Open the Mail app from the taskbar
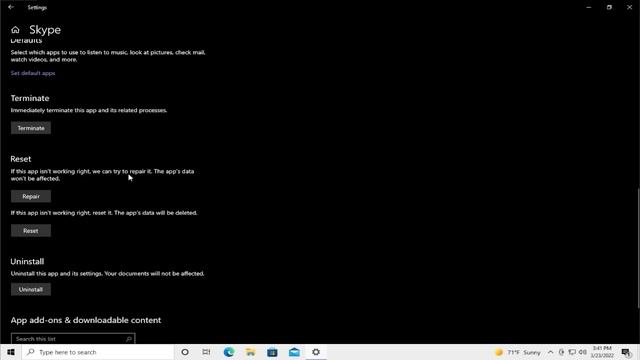640x360 pixels. pyautogui.click(x=294, y=352)
